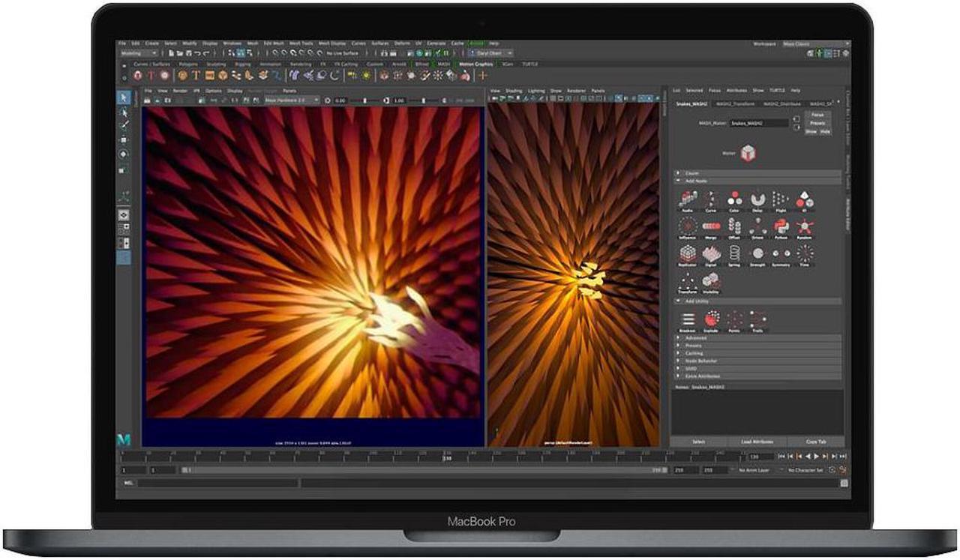
Task: Expand the Advanced section
Action: click(x=757, y=337)
